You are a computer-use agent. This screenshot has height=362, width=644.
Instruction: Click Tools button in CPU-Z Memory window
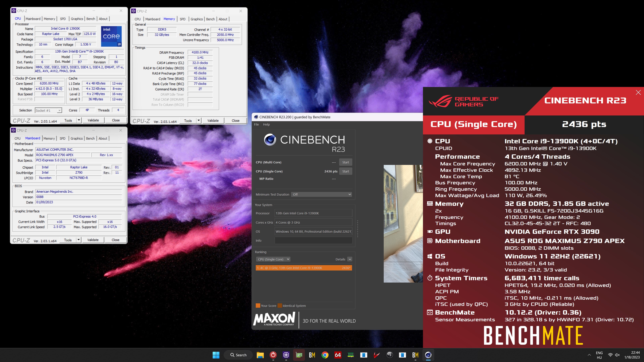[188, 120]
